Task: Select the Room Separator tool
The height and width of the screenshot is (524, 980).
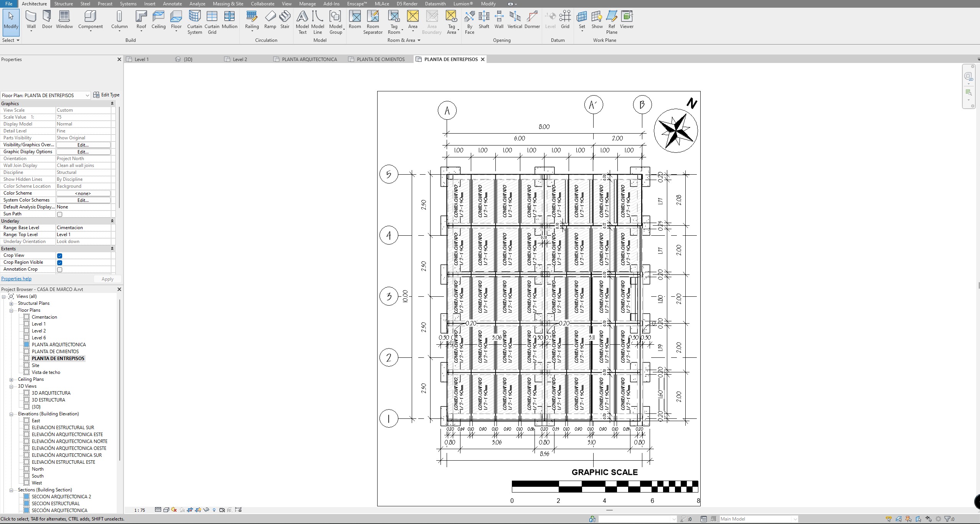Action: point(373,22)
